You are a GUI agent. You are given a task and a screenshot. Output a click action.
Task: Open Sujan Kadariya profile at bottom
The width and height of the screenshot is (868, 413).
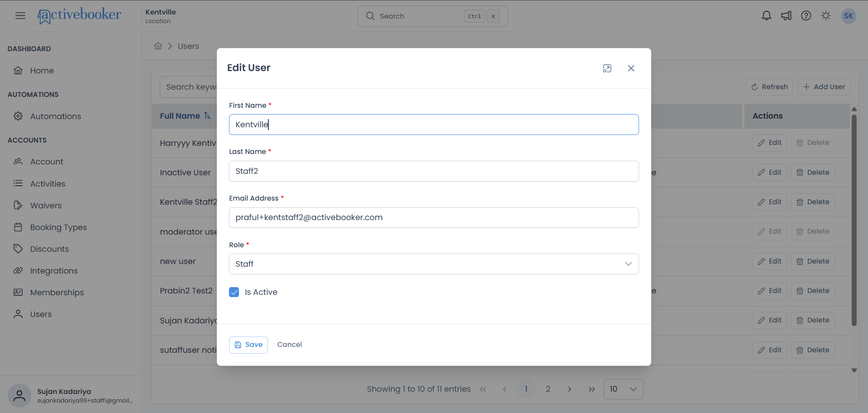click(x=71, y=395)
